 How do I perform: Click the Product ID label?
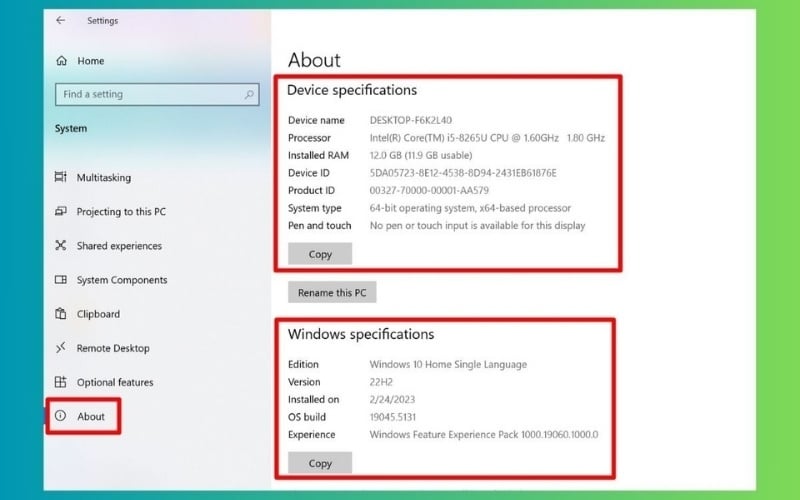click(311, 190)
